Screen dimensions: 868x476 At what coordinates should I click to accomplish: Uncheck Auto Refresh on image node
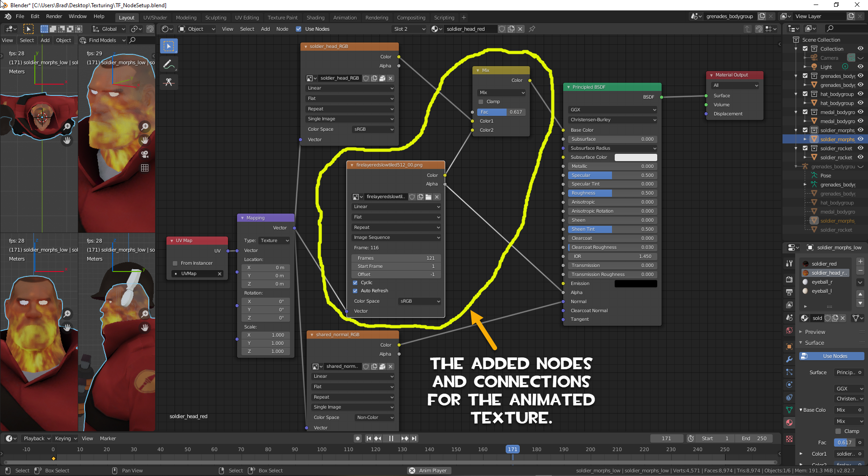pos(355,291)
